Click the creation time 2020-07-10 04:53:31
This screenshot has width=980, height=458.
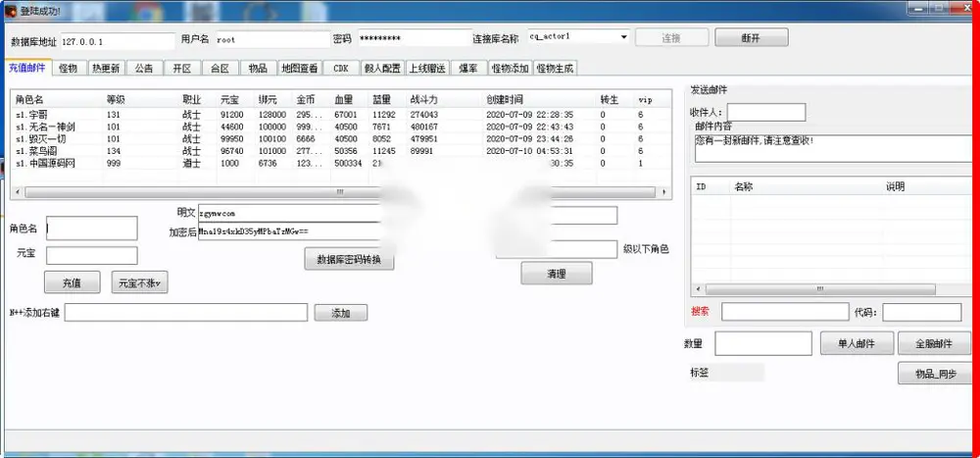(529, 151)
